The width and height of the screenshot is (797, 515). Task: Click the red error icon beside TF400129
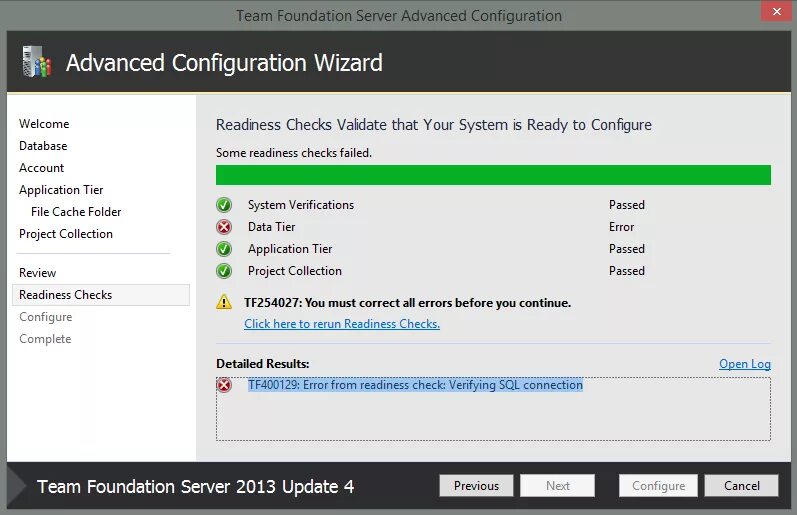pos(224,385)
